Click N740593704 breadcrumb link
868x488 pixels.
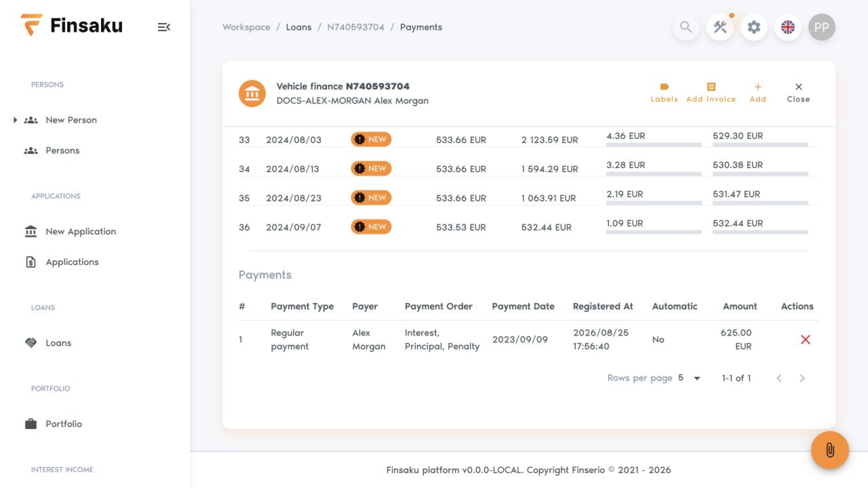tap(356, 27)
